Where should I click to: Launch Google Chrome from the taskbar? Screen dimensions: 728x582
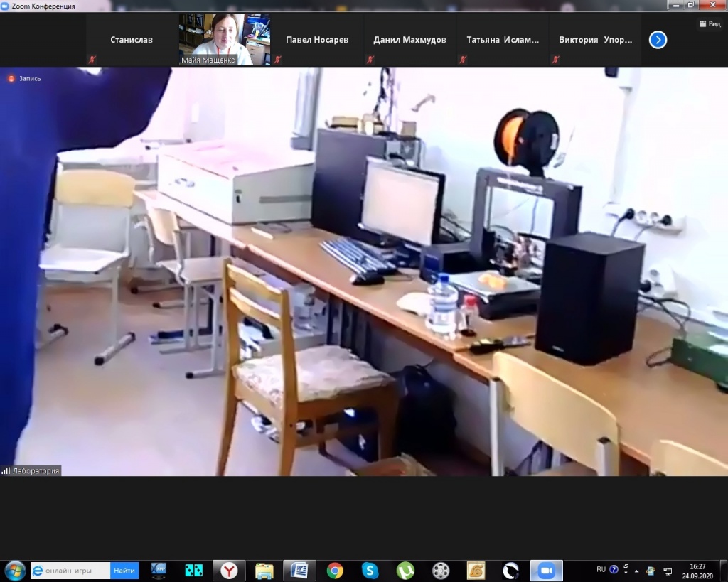coord(335,570)
